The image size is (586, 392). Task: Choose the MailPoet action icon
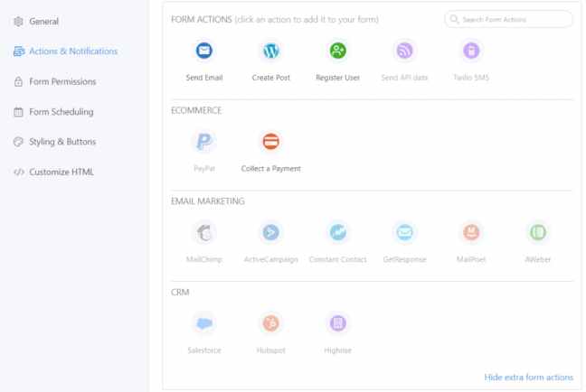[472, 233]
